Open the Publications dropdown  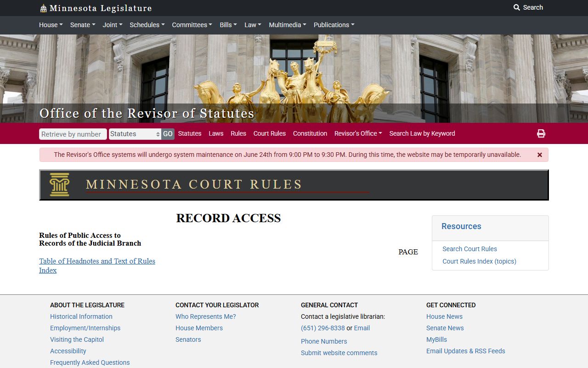coord(334,25)
